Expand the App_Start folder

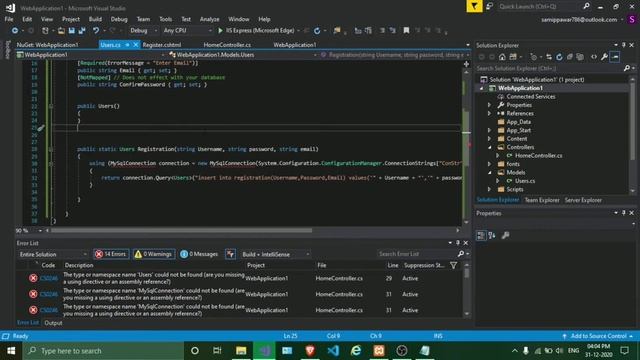click(x=489, y=130)
